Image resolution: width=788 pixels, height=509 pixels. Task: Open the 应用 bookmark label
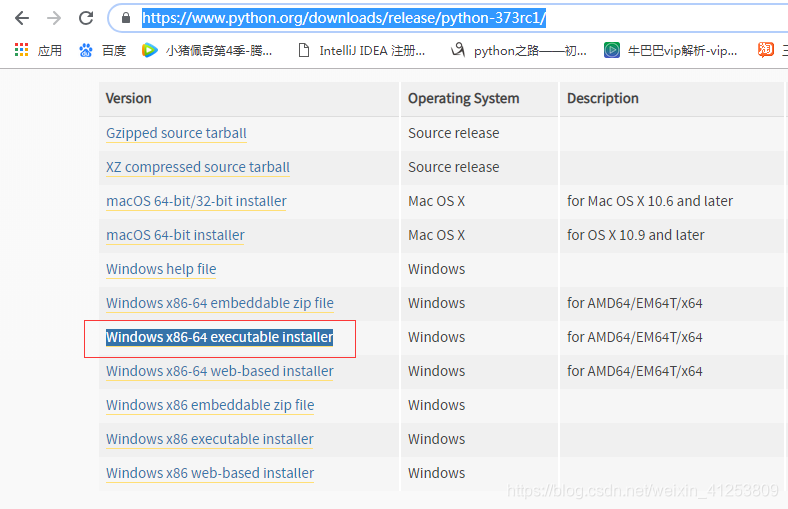50,51
